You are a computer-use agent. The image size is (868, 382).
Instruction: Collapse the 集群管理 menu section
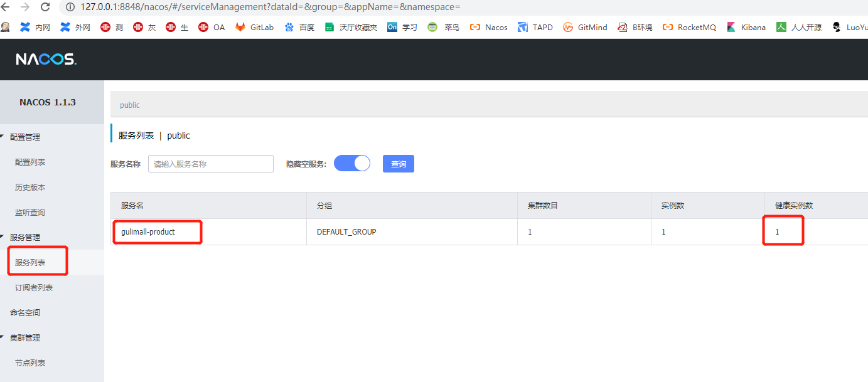coord(25,337)
